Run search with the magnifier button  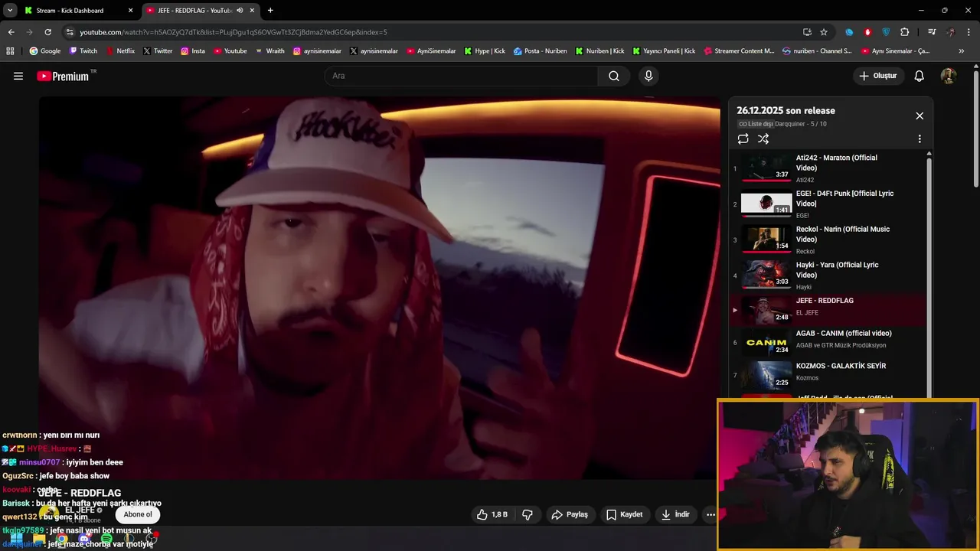pyautogui.click(x=614, y=76)
